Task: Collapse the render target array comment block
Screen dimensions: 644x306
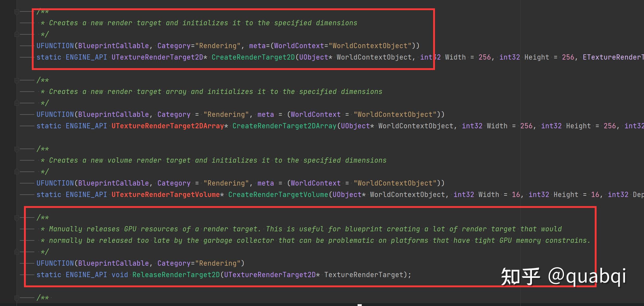Action: pyautogui.click(x=16, y=80)
